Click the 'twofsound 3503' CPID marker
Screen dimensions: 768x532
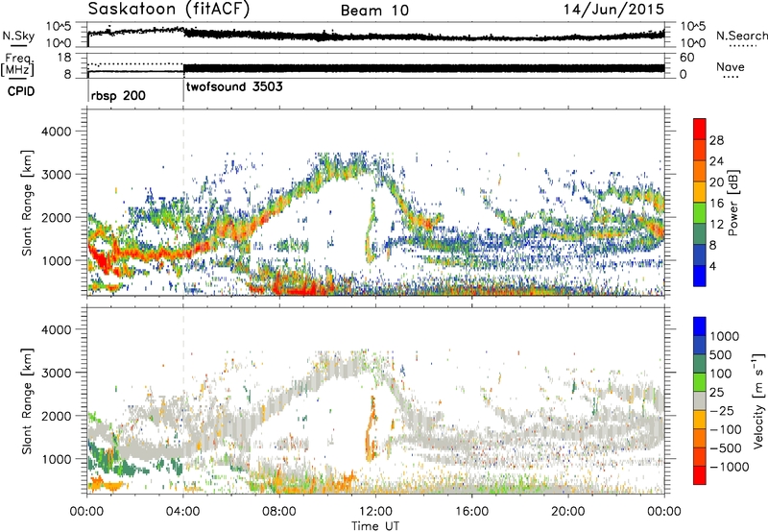(234, 87)
